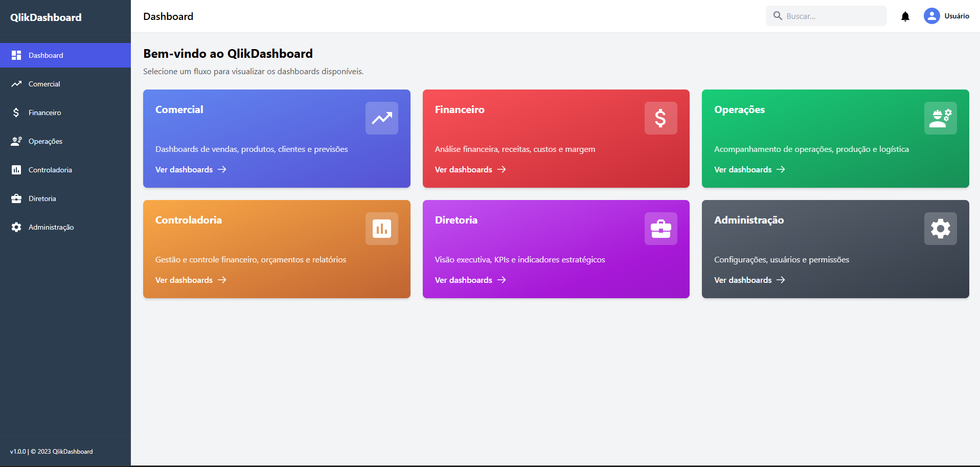Open Ver dashboards on Diretoria card
The width and height of the screenshot is (980, 467).
pos(470,280)
